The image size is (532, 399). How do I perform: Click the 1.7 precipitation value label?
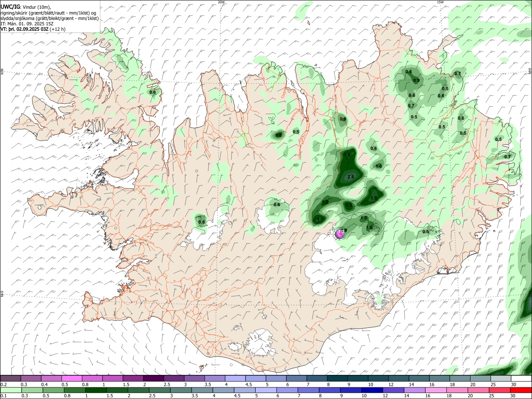[320, 219]
